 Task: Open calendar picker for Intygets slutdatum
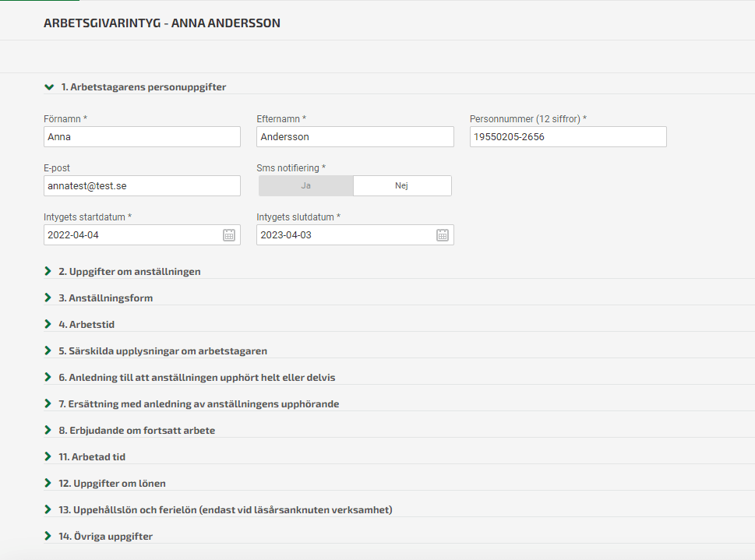[443, 235]
